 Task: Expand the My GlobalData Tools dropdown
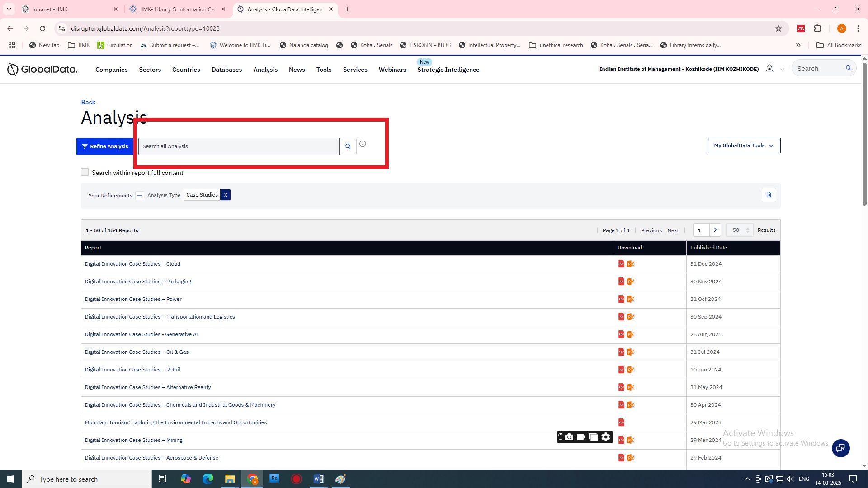744,145
